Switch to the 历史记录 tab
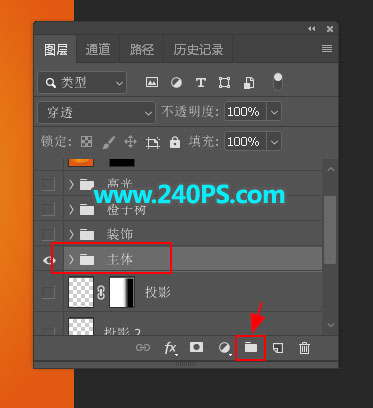Screen dimensions: 373x408 [198, 49]
